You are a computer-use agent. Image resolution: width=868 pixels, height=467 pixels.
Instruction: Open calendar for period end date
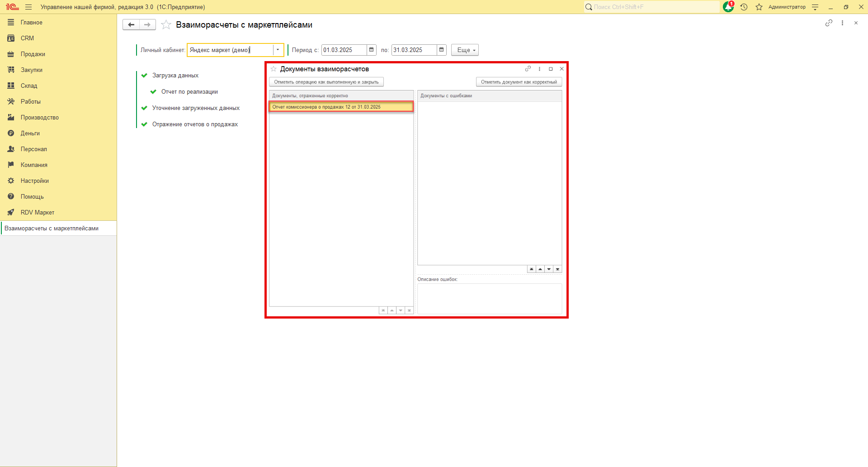tap(442, 50)
